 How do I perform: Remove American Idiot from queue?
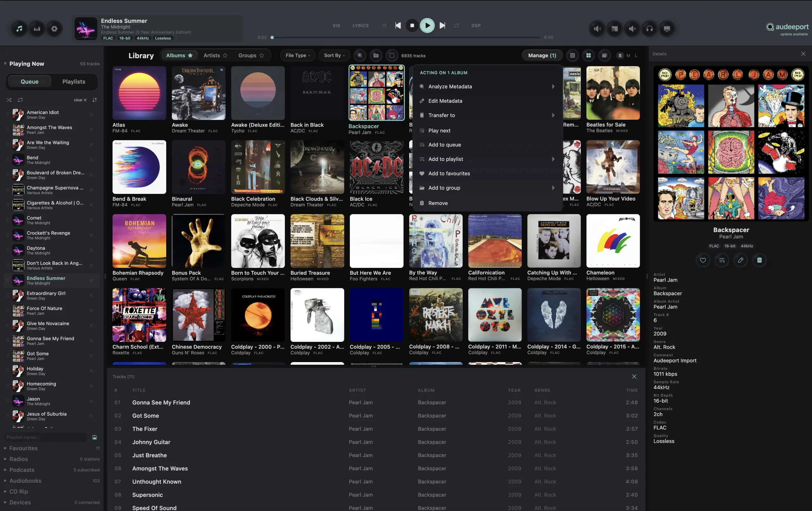pos(91,115)
